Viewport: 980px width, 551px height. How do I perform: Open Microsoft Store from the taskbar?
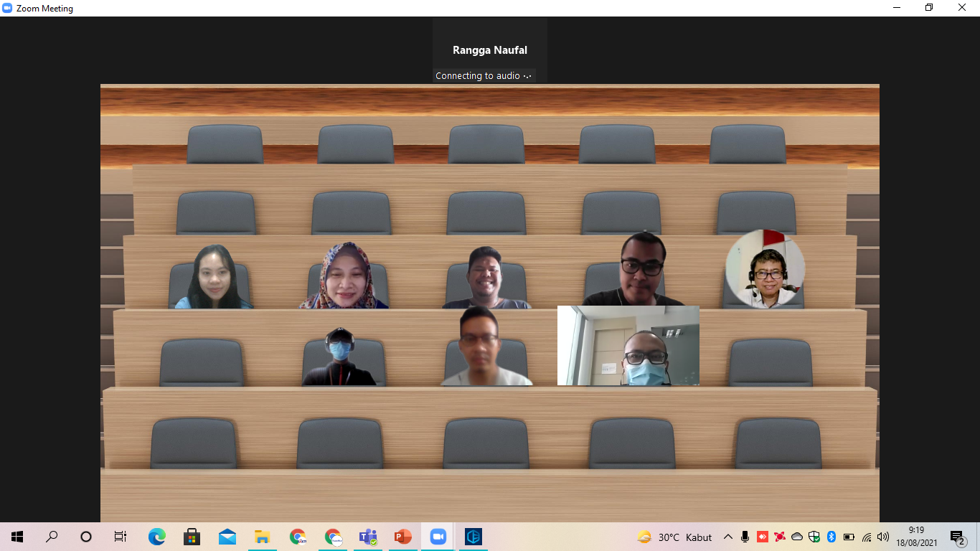[x=192, y=537]
